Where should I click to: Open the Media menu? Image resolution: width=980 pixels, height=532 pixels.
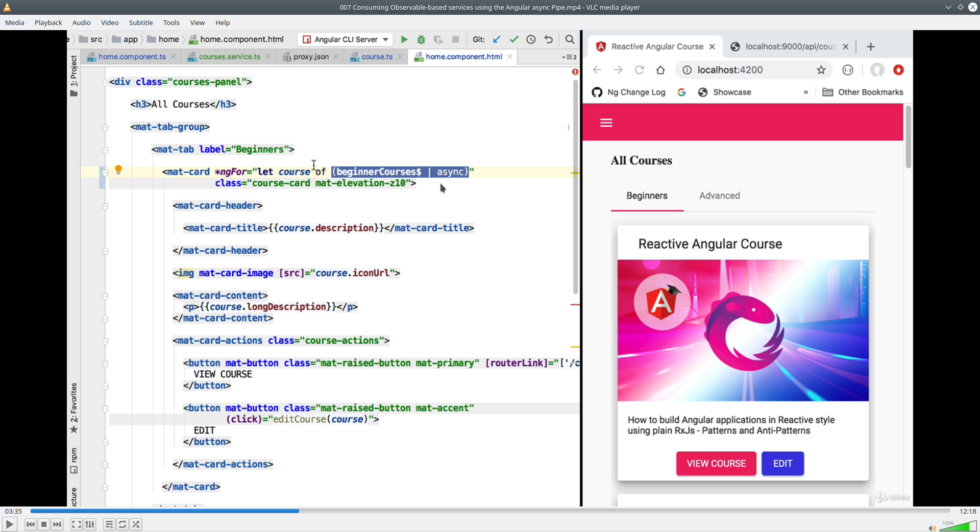click(15, 22)
